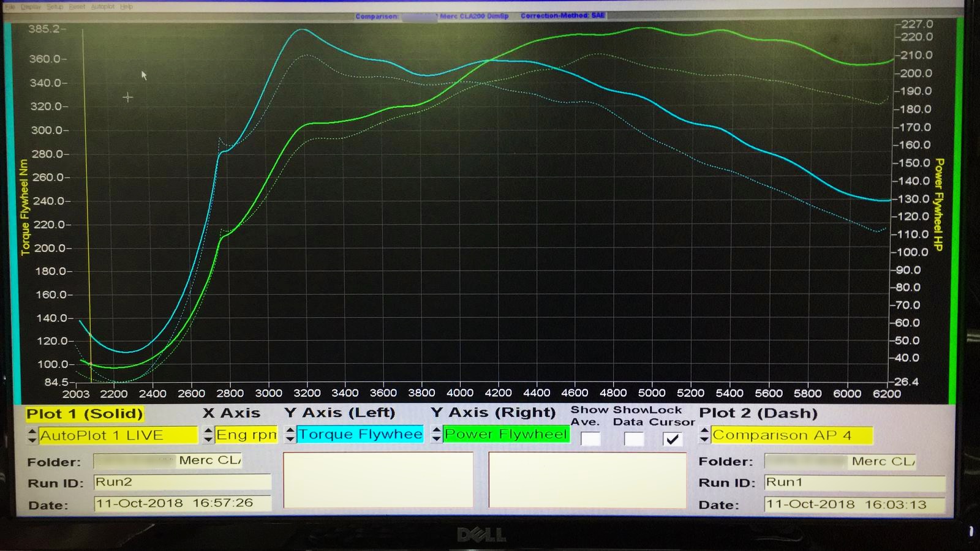The image size is (980, 551).
Task: Click the Plot 2 Comparison stepper arrows
Action: pos(704,435)
